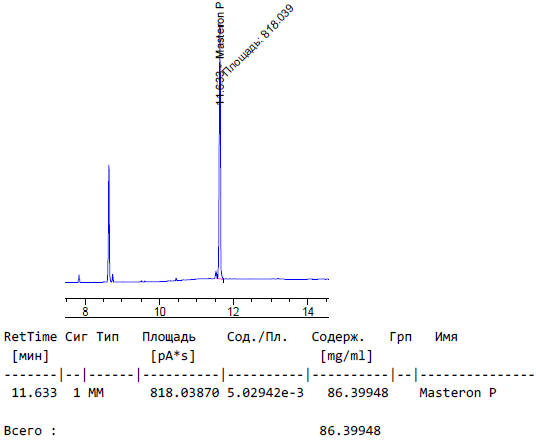Click the Площадь column header
The width and height of the screenshot is (536, 441).
(169, 337)
